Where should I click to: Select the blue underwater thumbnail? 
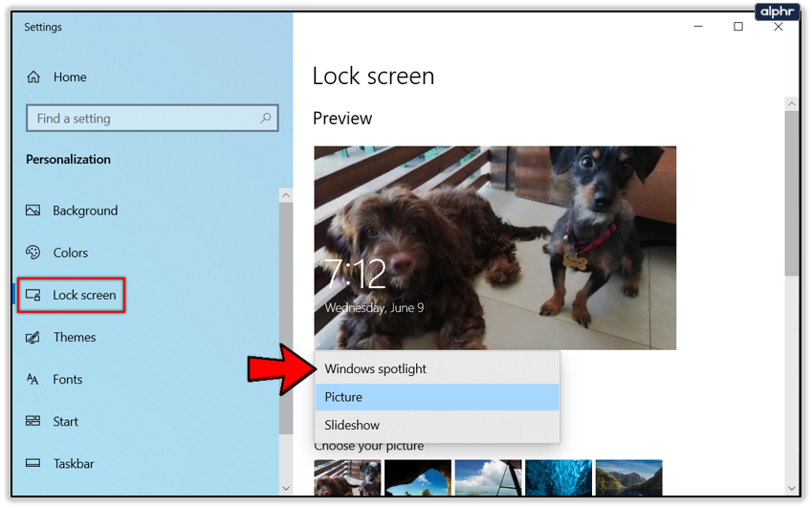559,477
